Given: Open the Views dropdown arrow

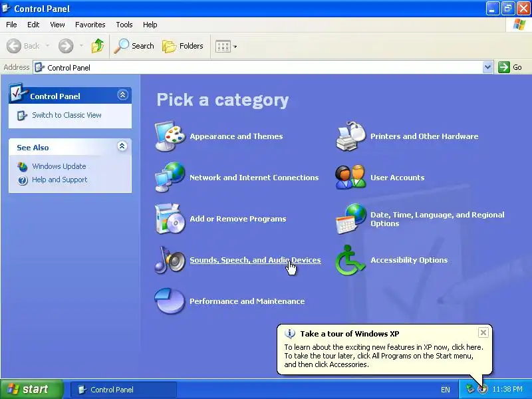Looking at the screenshot, I should (235, 47).
